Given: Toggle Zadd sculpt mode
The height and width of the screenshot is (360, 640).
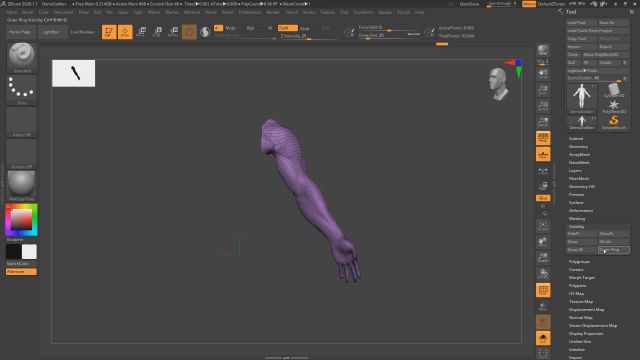Looking at the screenshot, I should pos(287,28).
